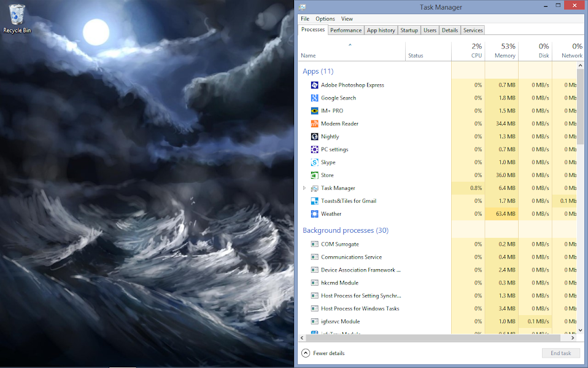This screenshot has width=588, height=368.
Task: Click the Google Search app icon
Action: point(315,98)
